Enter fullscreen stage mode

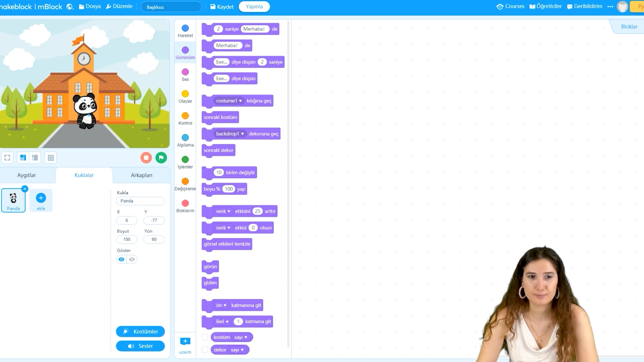[7, 158]
